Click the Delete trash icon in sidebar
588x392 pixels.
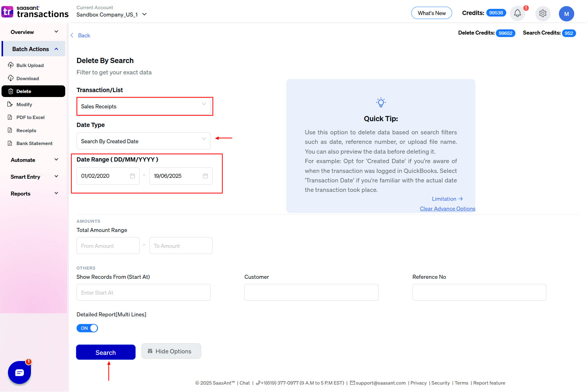11,91
